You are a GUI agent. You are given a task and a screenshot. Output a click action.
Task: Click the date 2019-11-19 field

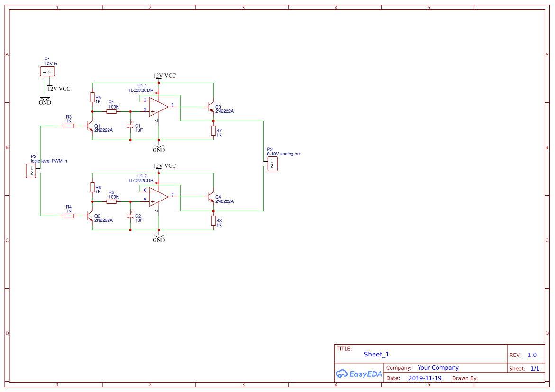click(425, 378)
